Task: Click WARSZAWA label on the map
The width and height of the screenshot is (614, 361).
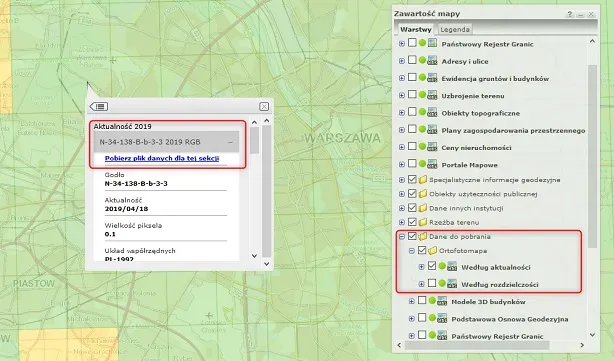Action: [342, 138]
